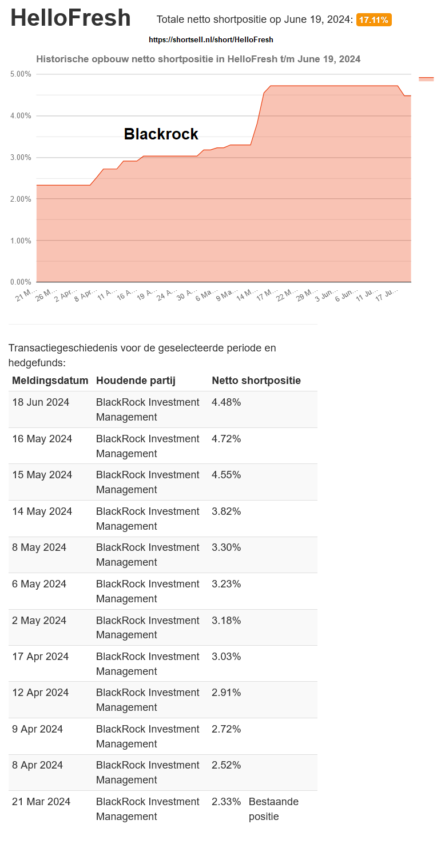Click the 5.00% y-axis label

21,74
